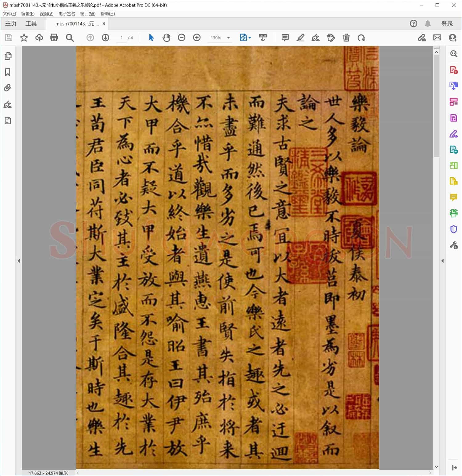
Task: Click the Zoom in plus button
Action: [x=197, y=38]
